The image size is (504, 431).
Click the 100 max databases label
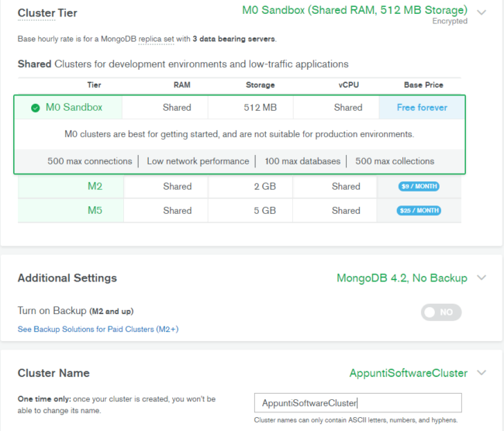pyautogui.click(x=302, y=161)
